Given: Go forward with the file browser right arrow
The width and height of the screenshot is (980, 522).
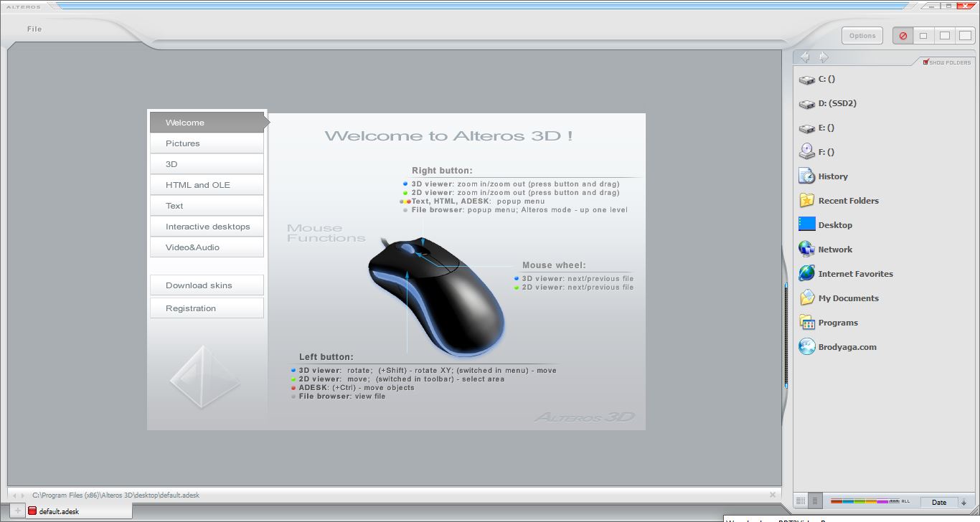Looking at the screenshot, I should coord(823,57).
